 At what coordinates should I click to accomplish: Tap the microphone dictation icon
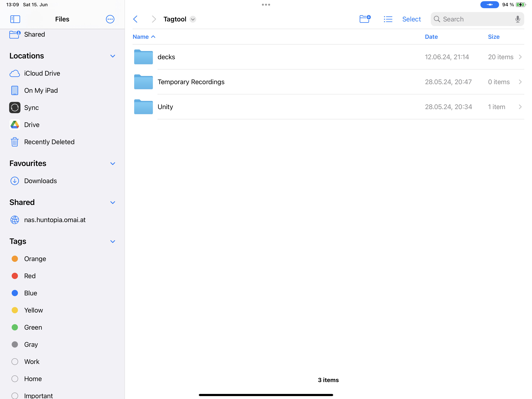(517, 19)
